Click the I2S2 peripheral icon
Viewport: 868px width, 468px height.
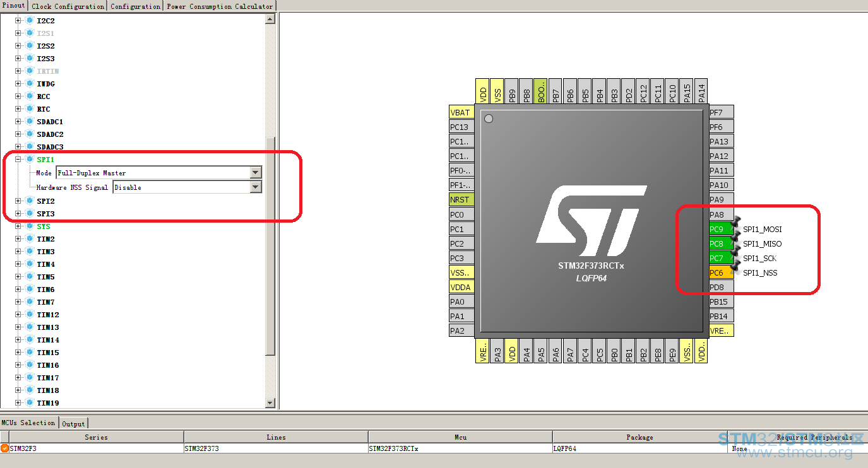tap(29, 46)
